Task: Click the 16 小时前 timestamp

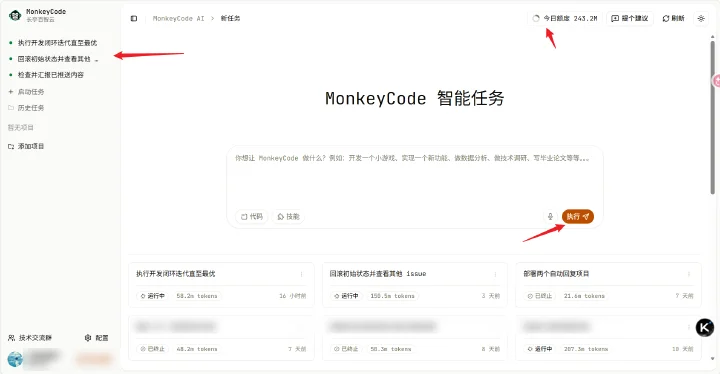Action: pos(292,296)
